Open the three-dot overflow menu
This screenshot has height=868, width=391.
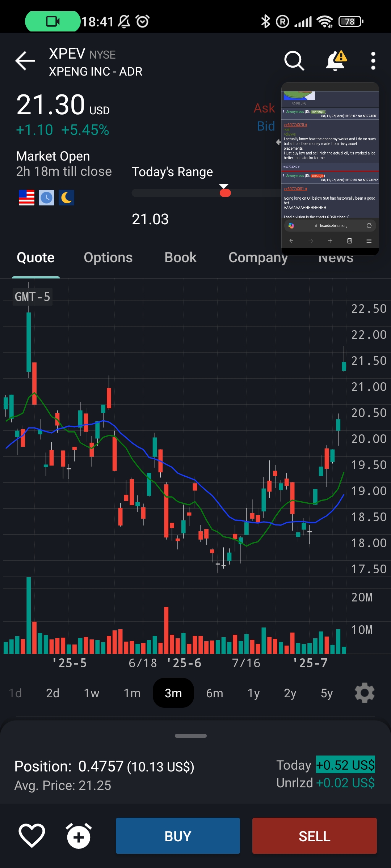[373, 61]
